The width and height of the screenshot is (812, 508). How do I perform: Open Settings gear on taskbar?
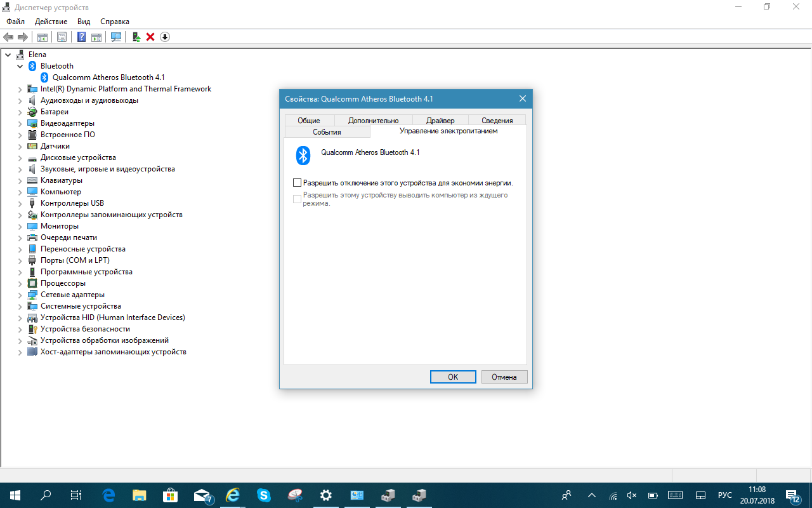click(x=326, y=495)
